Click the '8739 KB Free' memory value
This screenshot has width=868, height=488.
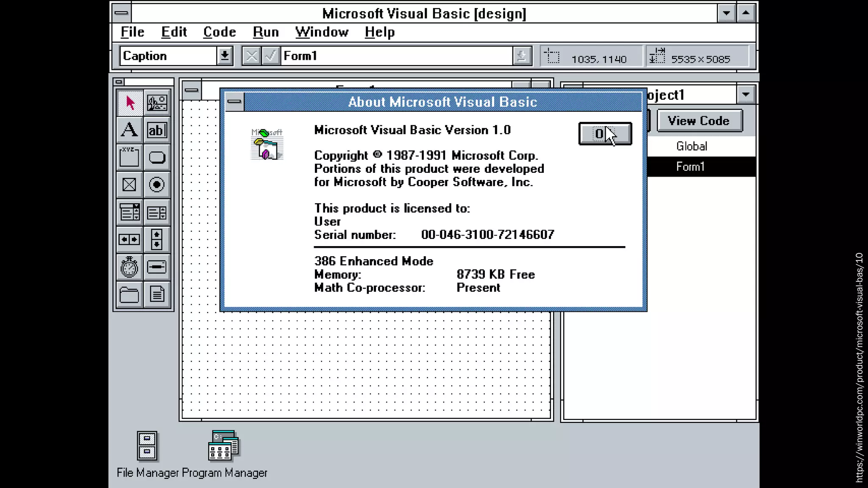496,274
